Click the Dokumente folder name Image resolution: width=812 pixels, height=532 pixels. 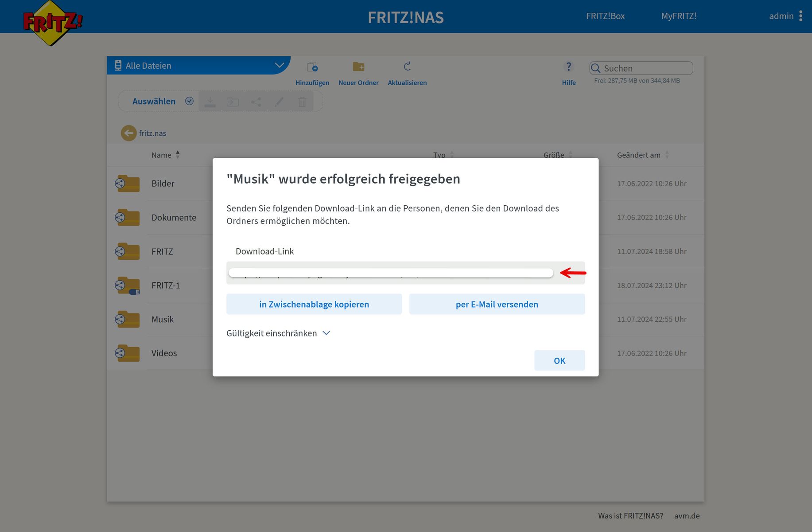pos(174,217)
